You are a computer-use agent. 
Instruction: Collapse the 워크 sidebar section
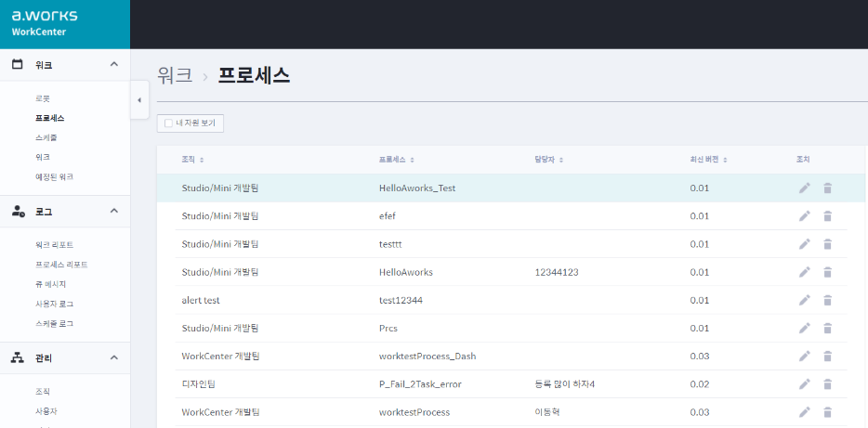114,64
